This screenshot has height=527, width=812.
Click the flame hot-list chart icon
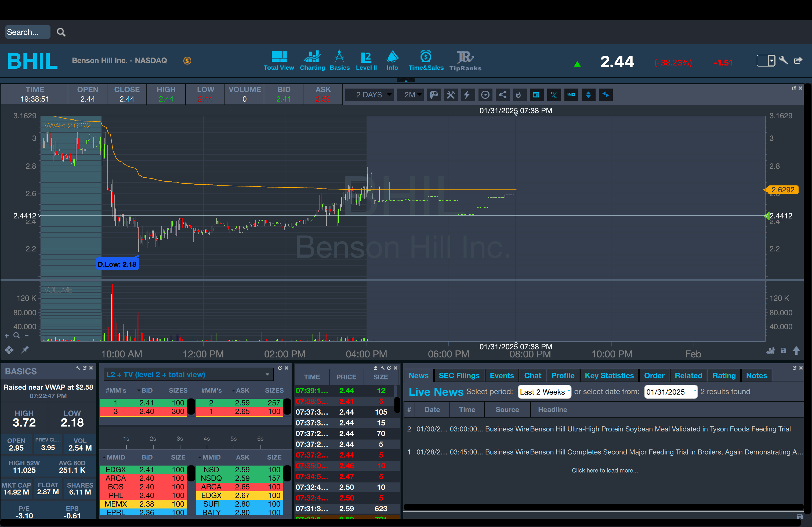(519, 95)
